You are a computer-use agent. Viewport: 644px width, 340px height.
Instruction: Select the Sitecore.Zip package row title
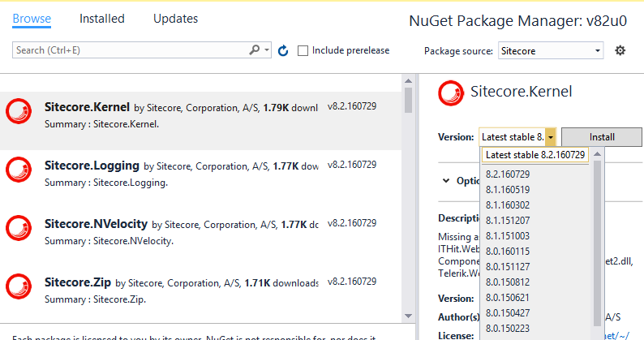[x=78, y=282]
